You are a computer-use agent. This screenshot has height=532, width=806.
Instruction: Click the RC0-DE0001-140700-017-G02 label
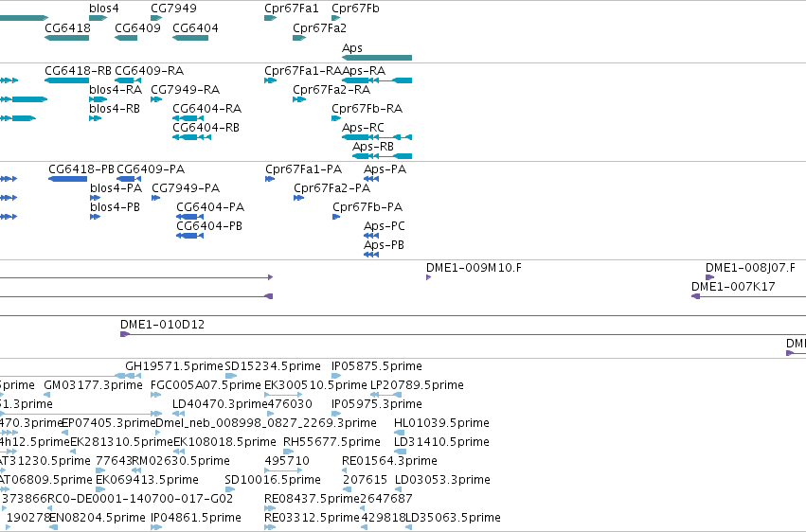click(x=140, y=499)
